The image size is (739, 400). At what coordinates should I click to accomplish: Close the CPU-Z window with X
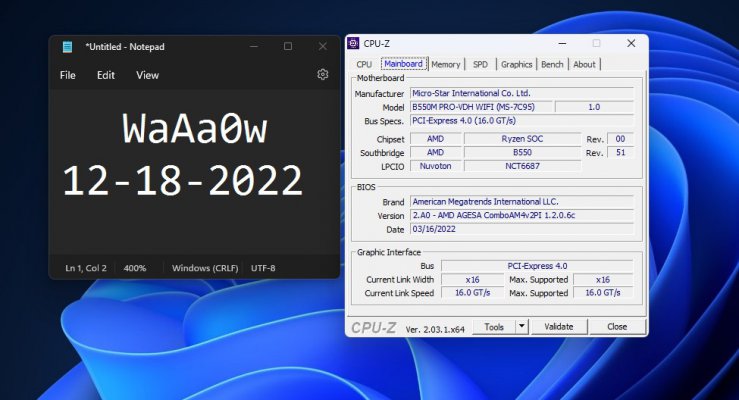(x=631, y=43)
